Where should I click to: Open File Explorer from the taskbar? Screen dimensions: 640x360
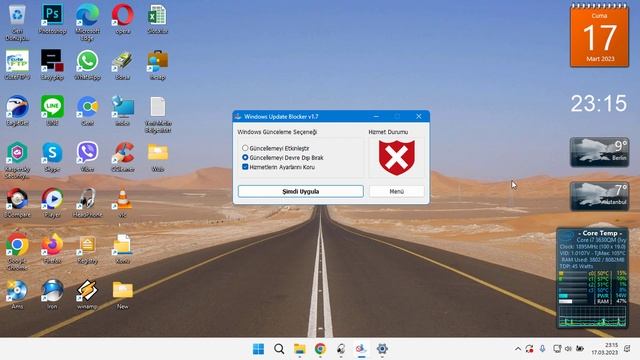[x=300, y=349]
